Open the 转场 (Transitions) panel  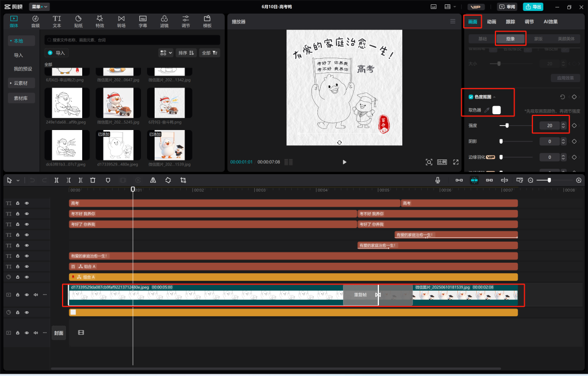click(x=121, y=21)
